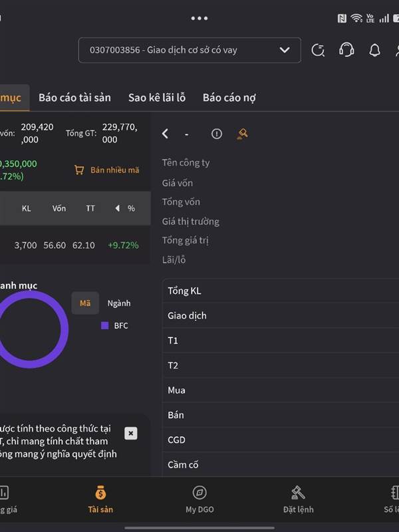Go back with the left chevron arrow

tap(166, 134)
